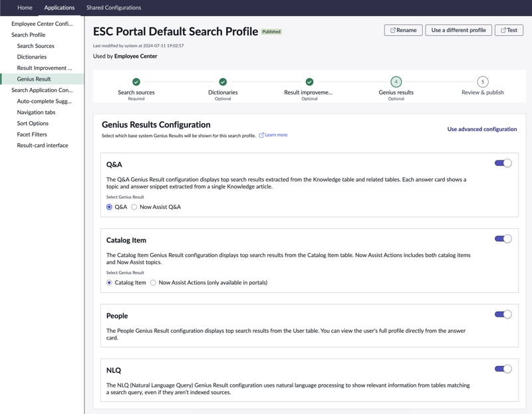Click the Genius results step label
This screenshot has height=414, width=532.
coord(396,93)
